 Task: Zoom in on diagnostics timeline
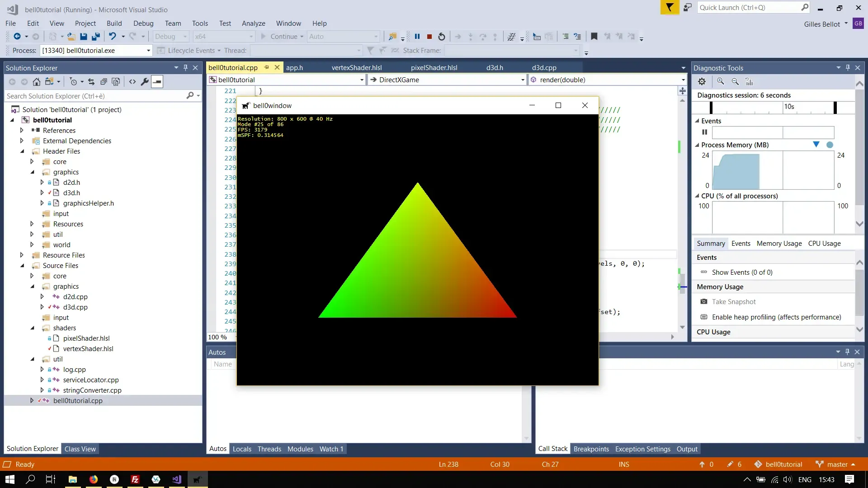pyautogui.click(x=721, y=82)
